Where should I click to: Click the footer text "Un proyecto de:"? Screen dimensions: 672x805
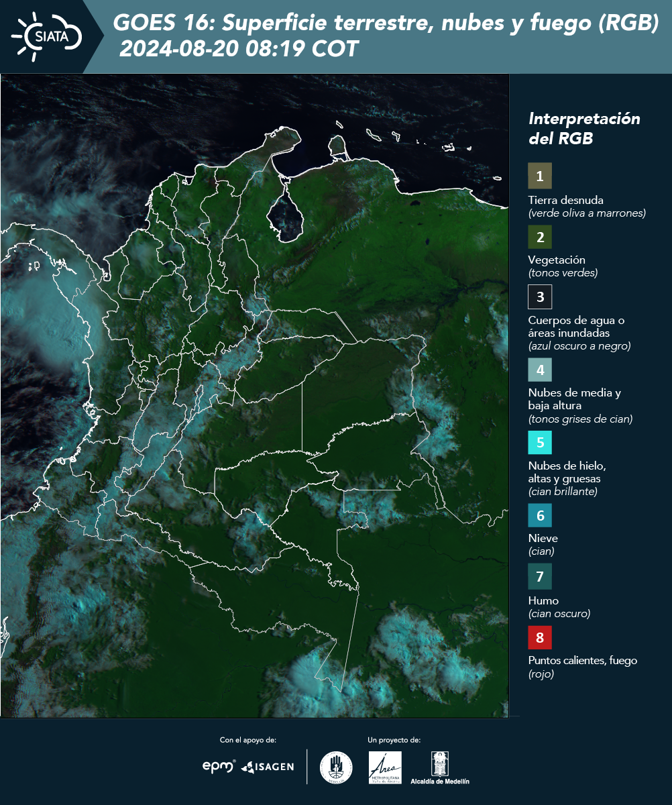point(394,740)
